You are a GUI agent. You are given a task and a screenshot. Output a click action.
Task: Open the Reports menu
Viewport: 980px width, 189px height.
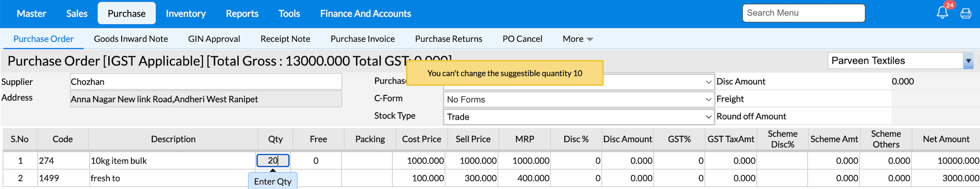[242, 14]
